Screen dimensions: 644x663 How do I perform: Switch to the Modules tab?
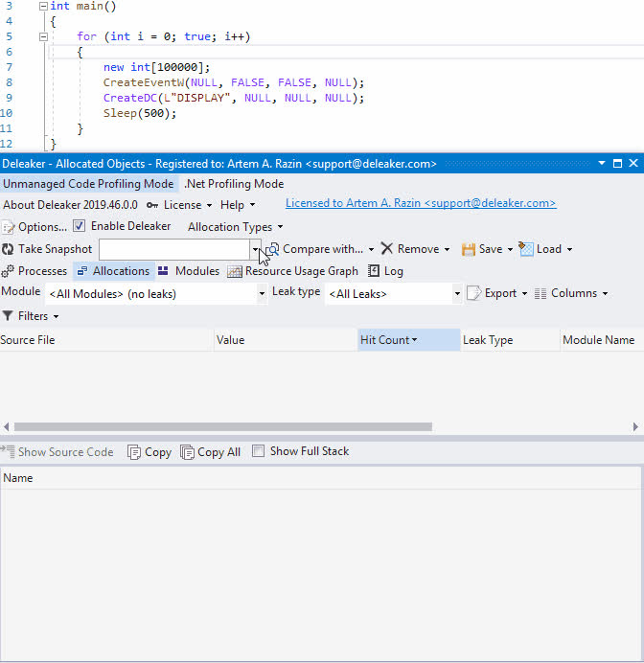[189, 271]
